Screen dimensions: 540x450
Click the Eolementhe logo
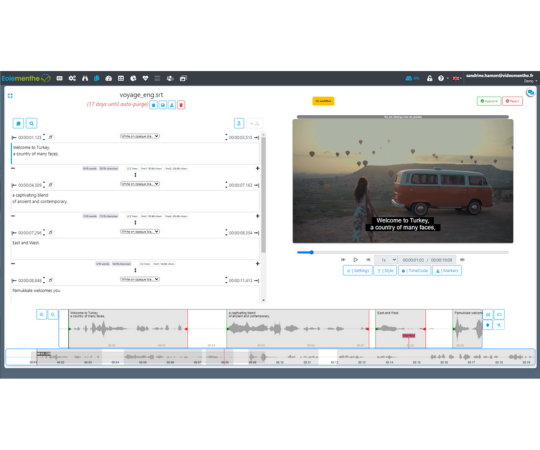26,79
